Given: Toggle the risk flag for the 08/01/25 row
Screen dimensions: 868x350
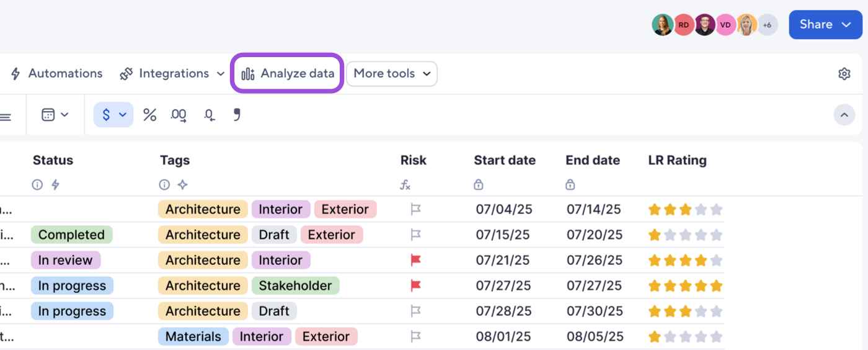Looking at the screenshot, I should [416, 336].
